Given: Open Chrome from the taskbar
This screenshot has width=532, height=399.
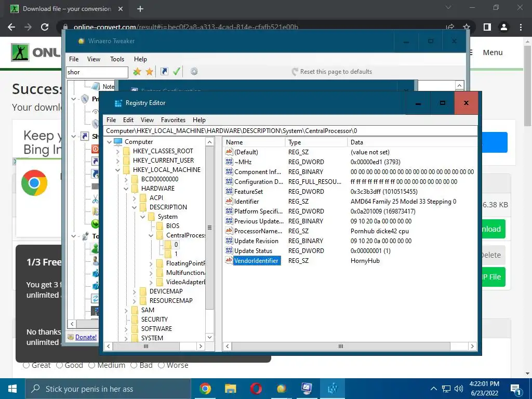Looking at the screenshot, I should pos(205,389).
